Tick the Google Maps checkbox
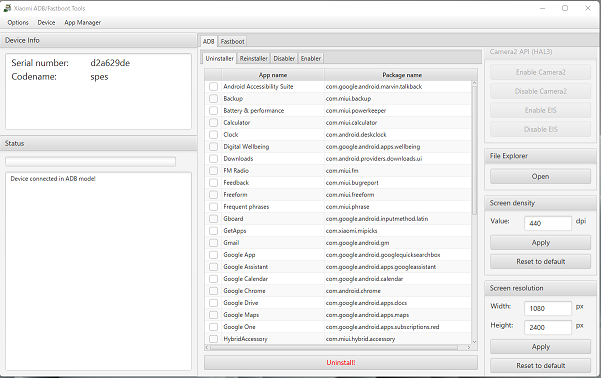 coord(213,315)
